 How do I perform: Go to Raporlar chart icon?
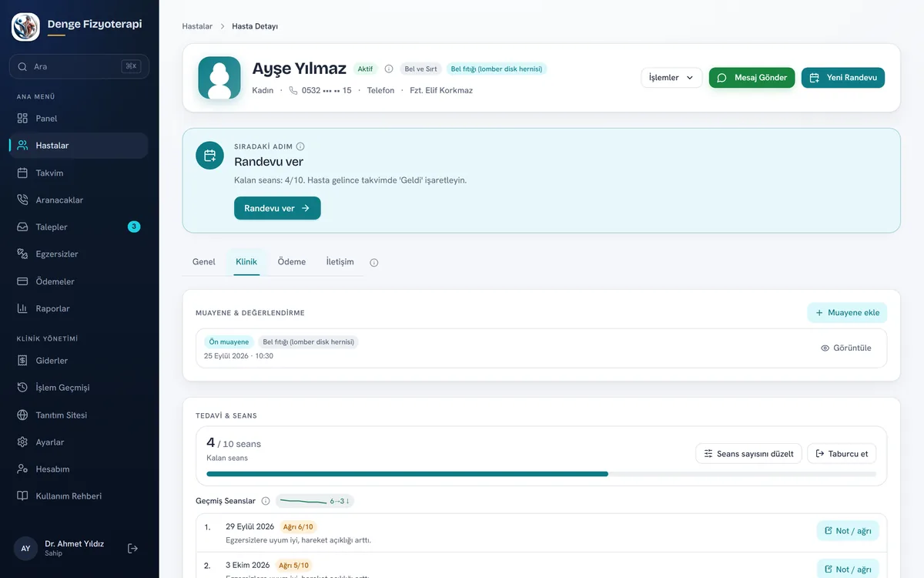coord(22,308)
